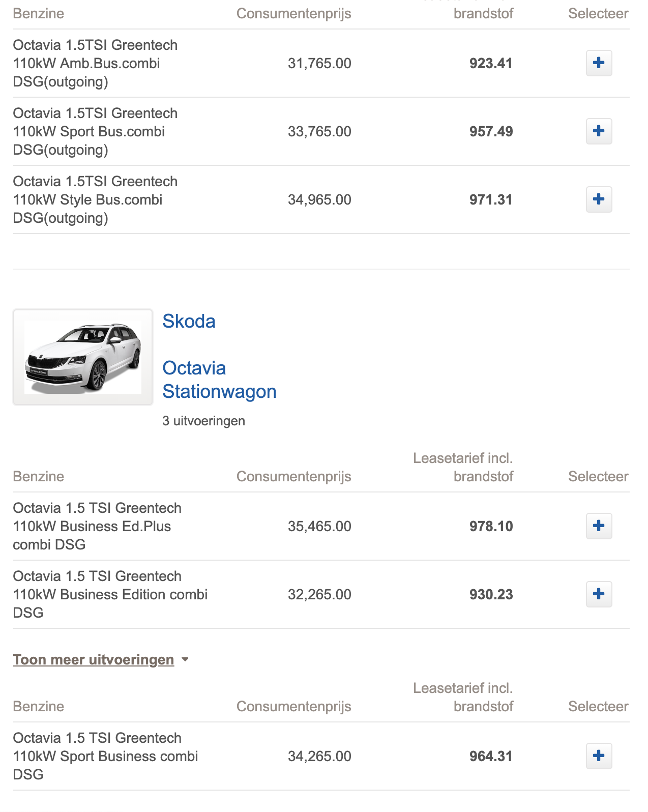Open the Octavia Stationwagon model link

[219, 380]
